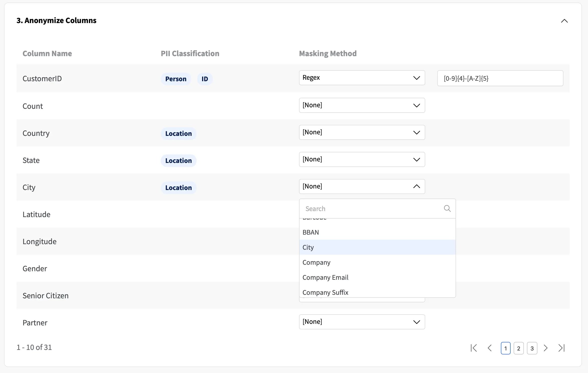
Task: Click the City column name cell
Action: pyautogui.click(x=29, y=187)
